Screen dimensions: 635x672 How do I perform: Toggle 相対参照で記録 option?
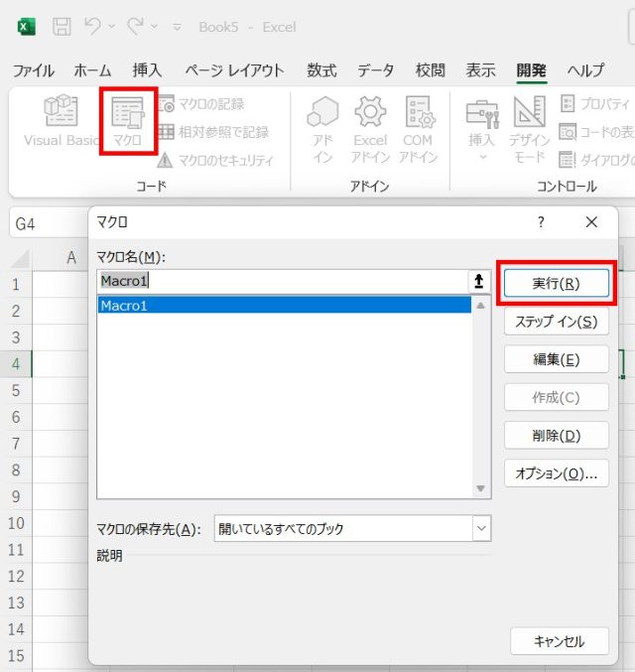pos(165,131)
